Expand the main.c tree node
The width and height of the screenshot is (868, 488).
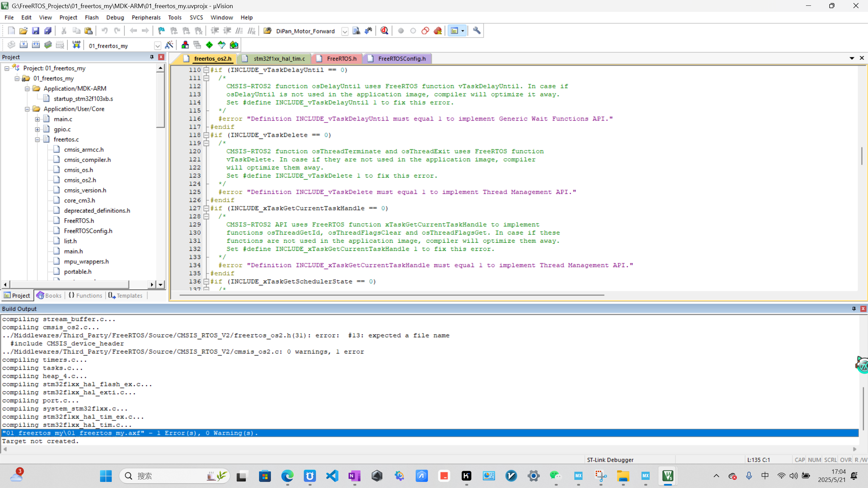tap(37, 119)
